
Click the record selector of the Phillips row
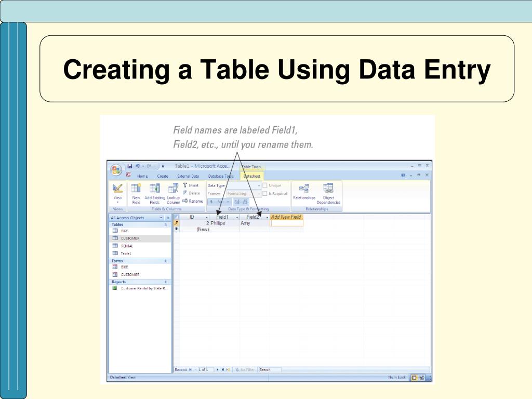[176, 223]
